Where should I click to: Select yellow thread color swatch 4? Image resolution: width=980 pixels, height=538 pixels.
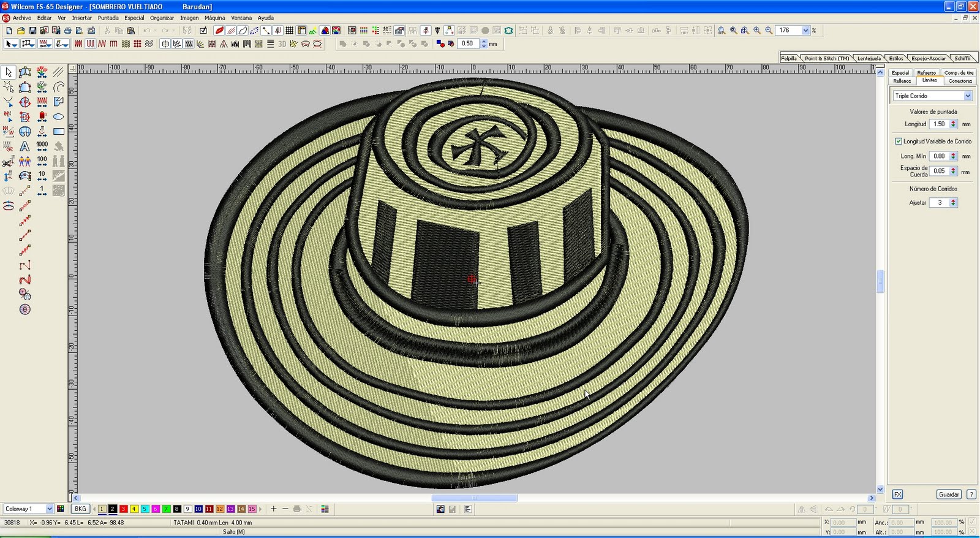tap(134, 509)
